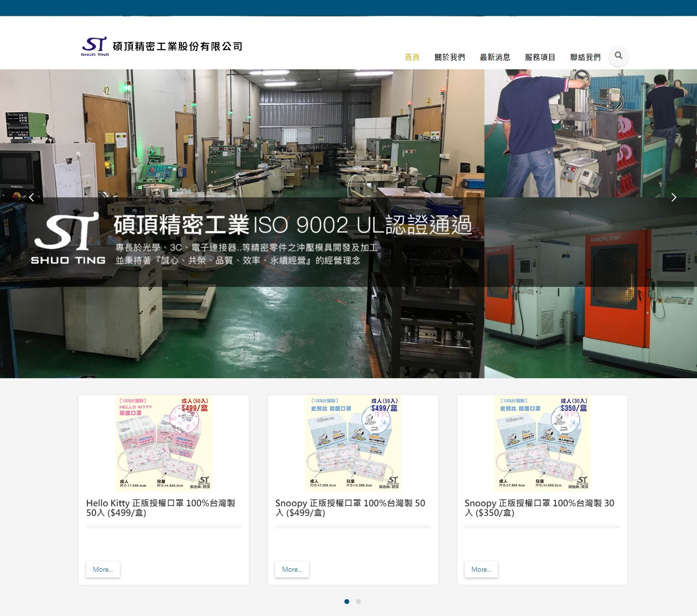Click the white Shuo Ting logo on the banner

point(68,239)
